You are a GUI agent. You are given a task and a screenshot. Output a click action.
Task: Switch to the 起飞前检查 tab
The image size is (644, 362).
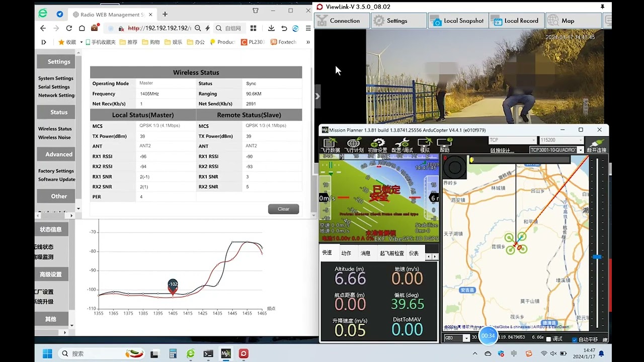pos(392,253)
